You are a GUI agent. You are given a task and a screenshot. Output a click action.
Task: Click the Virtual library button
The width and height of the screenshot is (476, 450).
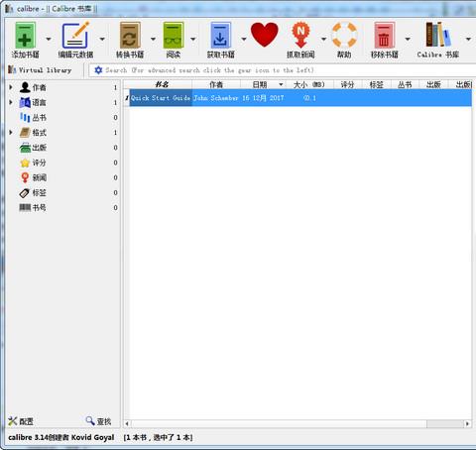[40, 70]
